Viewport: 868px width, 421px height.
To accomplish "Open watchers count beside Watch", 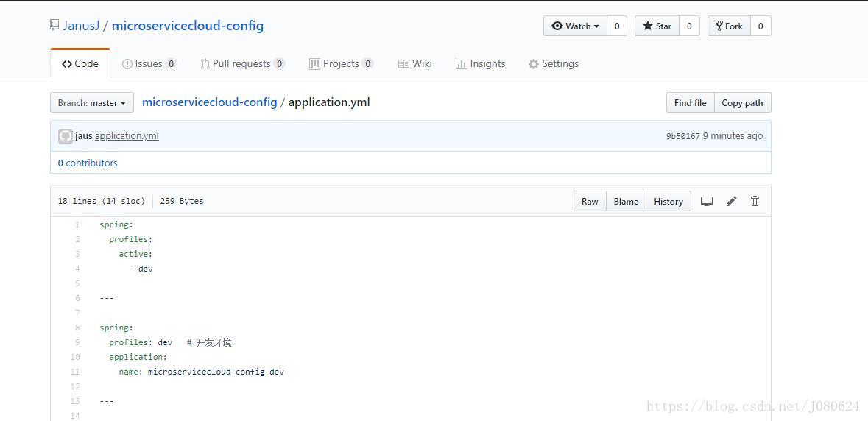I will coord(617,26).
